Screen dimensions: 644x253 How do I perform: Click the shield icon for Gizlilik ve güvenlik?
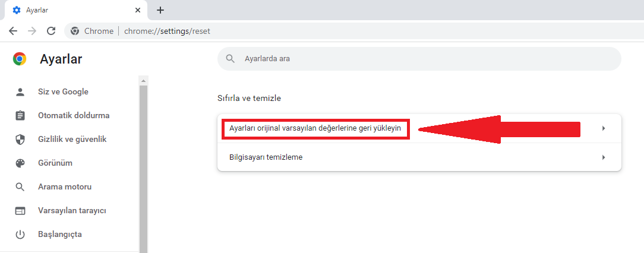point(20,140)
